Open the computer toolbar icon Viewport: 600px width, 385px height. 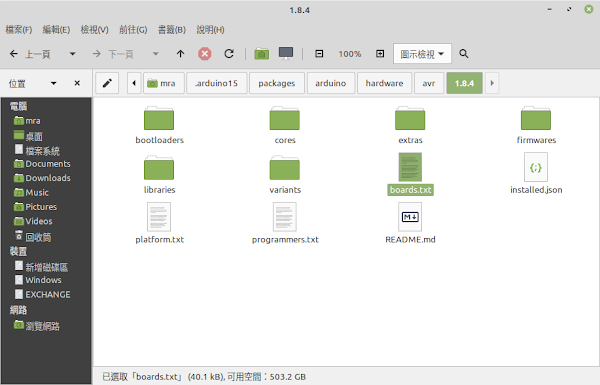286,54
